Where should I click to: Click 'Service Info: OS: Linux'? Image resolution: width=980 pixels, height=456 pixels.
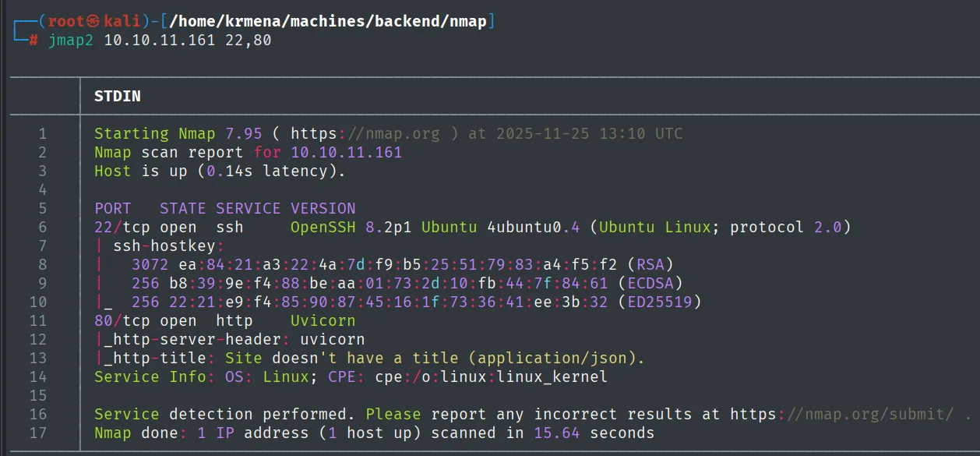click(x=201, y=376)
